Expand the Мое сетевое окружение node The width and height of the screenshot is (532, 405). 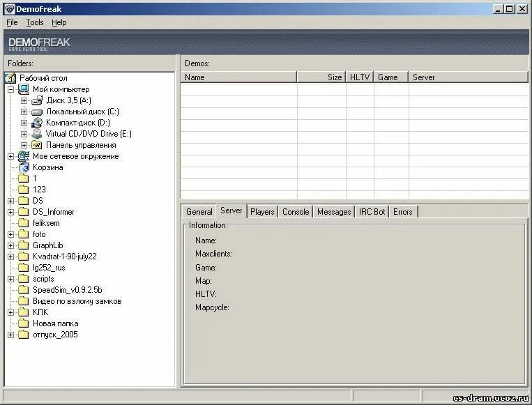point(11,157)
